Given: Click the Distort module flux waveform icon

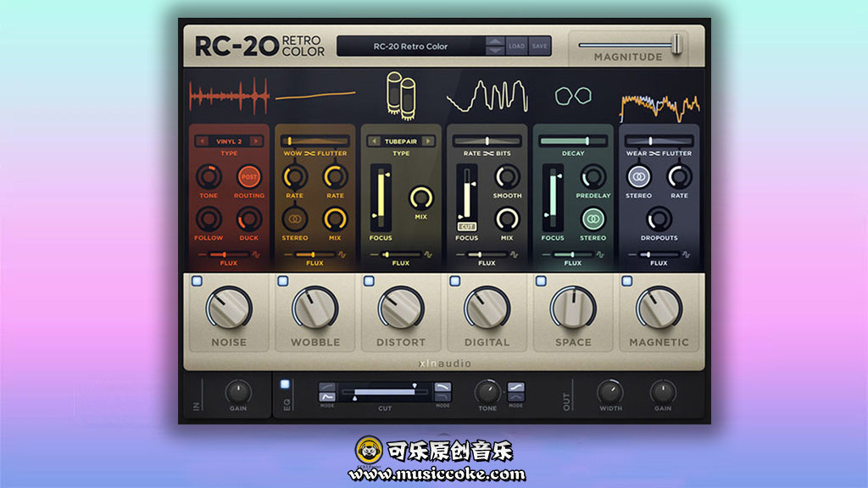Looking at the screenshot, I should click(428, 255).
